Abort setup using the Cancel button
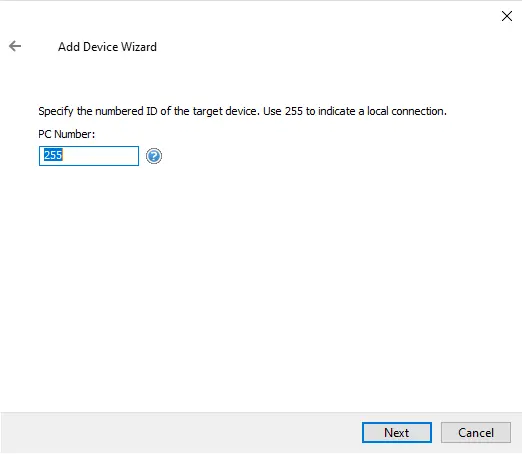The height and width of the screenshot is (454, 522). (x=476, y=432)
